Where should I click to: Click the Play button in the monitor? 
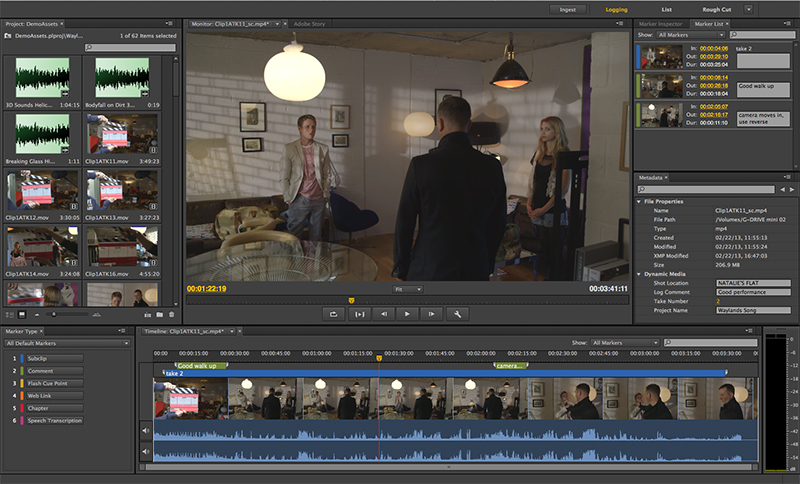click(x=407, y=314)
